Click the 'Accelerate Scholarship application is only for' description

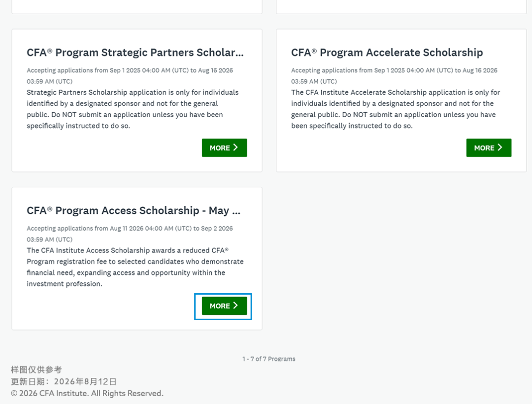[396, 109]
